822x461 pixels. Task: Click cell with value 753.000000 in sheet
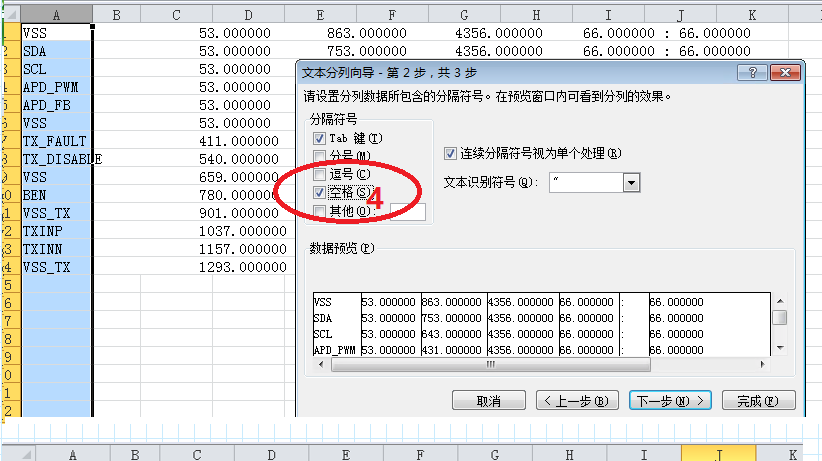tap(367, 51)
